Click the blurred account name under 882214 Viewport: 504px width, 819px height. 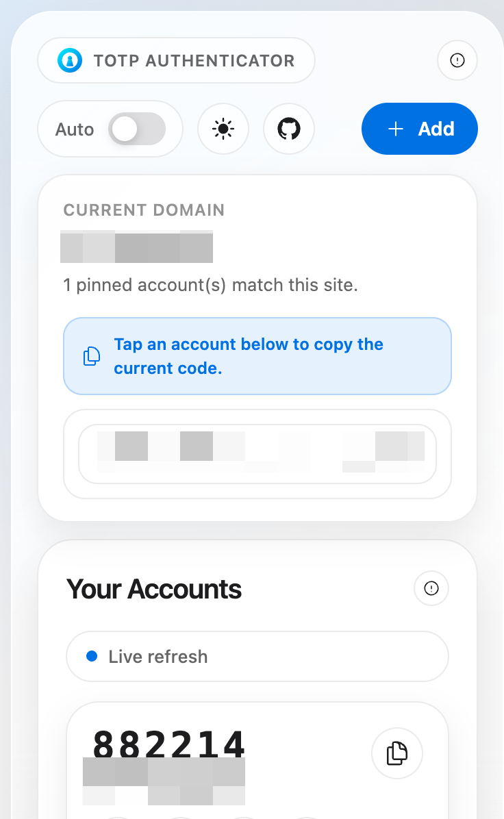[x=164, y=781]
